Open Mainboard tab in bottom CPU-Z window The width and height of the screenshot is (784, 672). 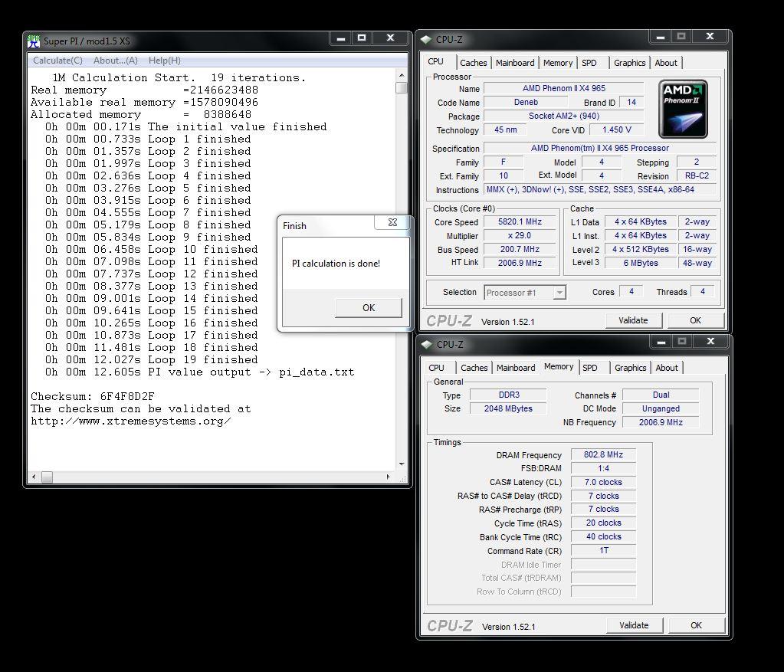516,368
